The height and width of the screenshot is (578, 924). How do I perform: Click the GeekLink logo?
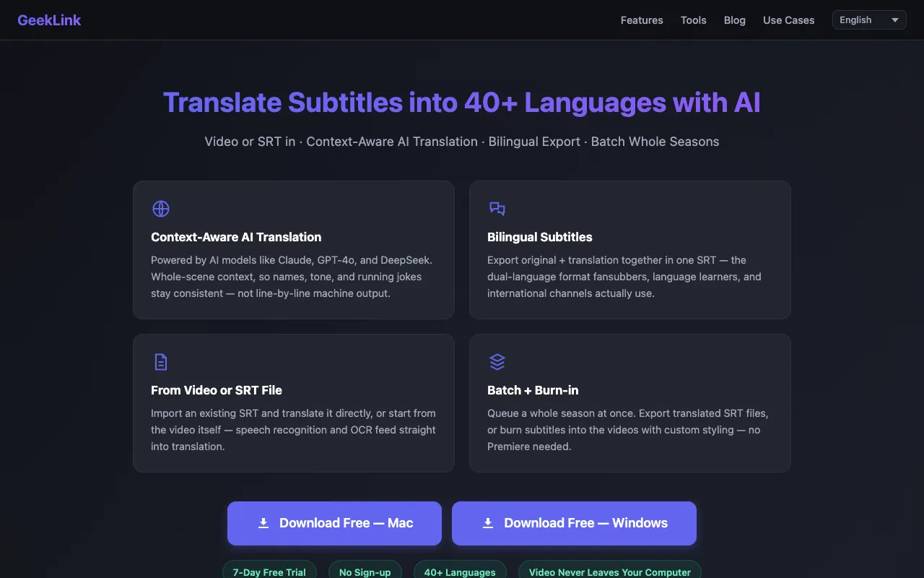[x=49, y=20]
